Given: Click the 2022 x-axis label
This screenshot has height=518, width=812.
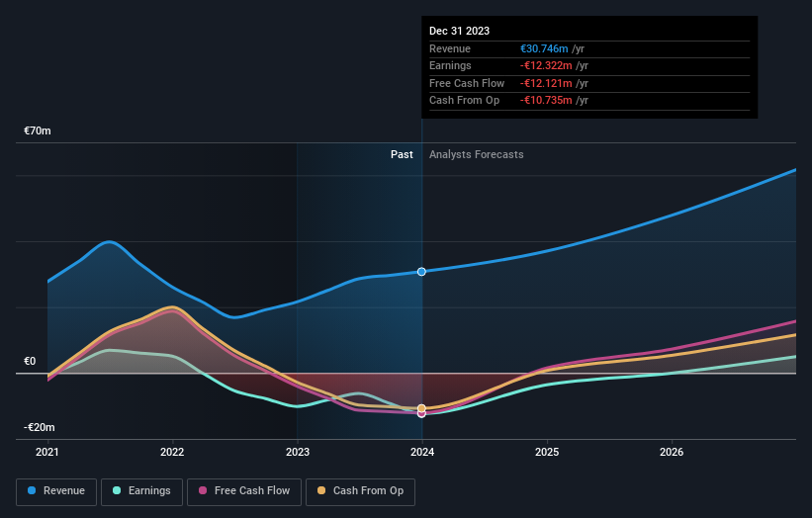Looking at the screenshot, I should point(172,452).
